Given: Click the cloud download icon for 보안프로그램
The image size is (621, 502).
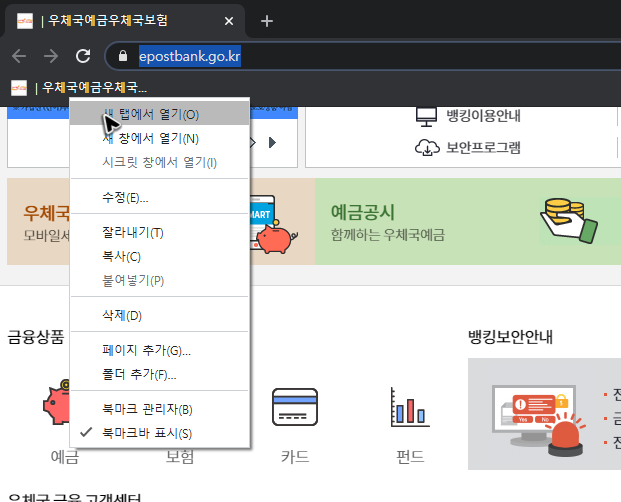Looking at the screenshot, I should coord(427,148).
